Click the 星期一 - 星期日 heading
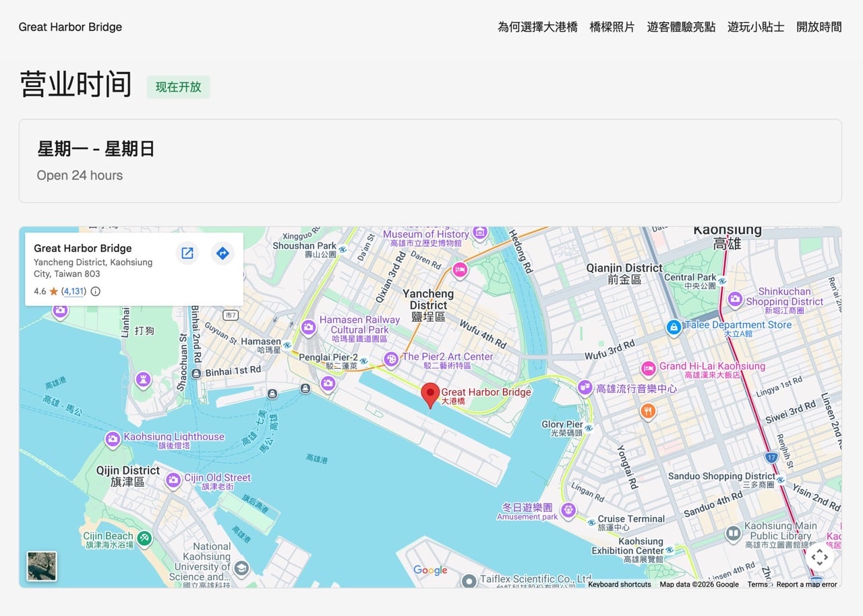863x616 pixels. 96,149
